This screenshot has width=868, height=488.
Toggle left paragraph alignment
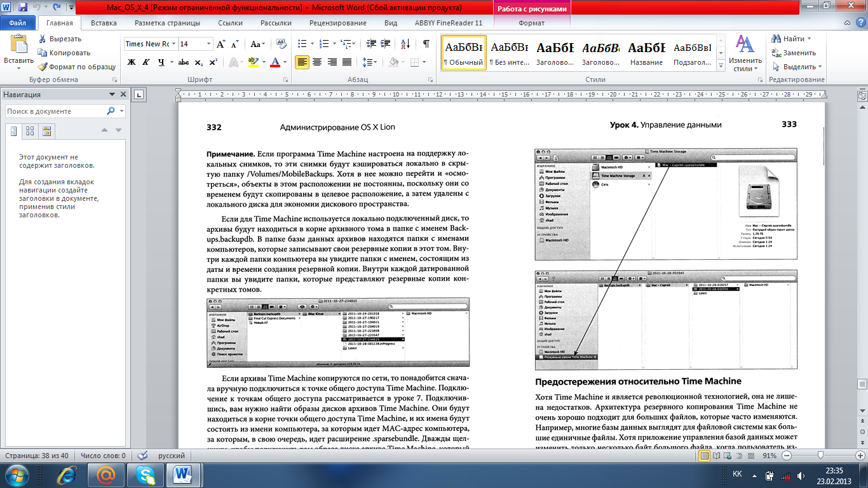pyautogui.click(x=302, y=62)
